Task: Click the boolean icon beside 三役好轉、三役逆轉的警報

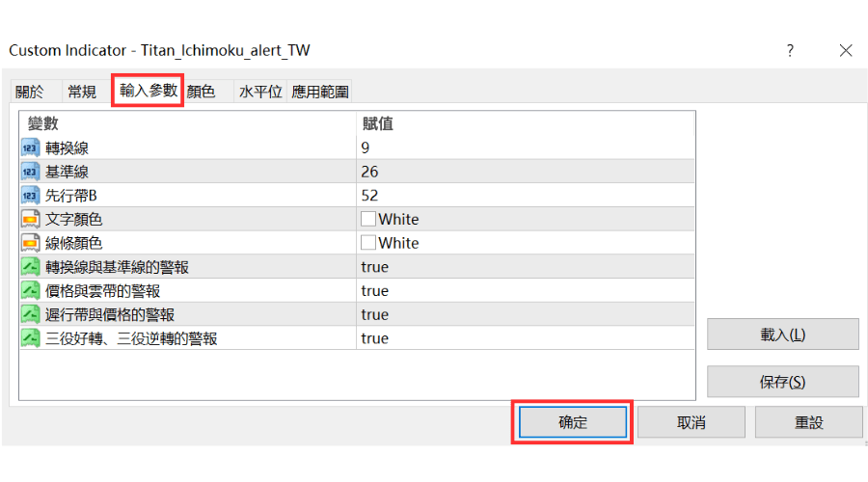Action: [x=29, y=338]
